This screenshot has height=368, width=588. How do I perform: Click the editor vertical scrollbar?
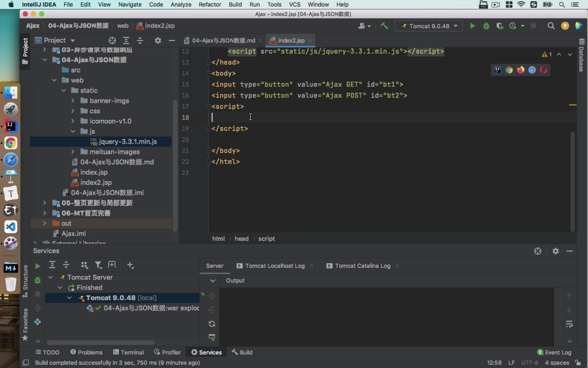(573, 182)
